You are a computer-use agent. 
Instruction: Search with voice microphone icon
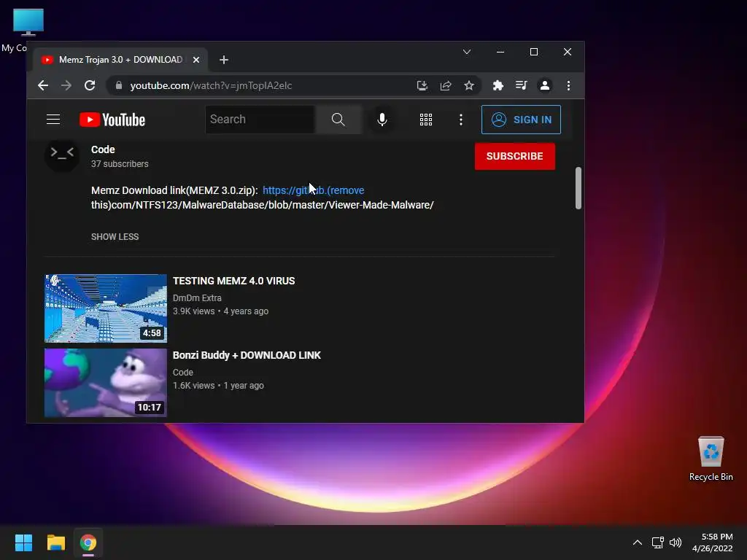382,120
